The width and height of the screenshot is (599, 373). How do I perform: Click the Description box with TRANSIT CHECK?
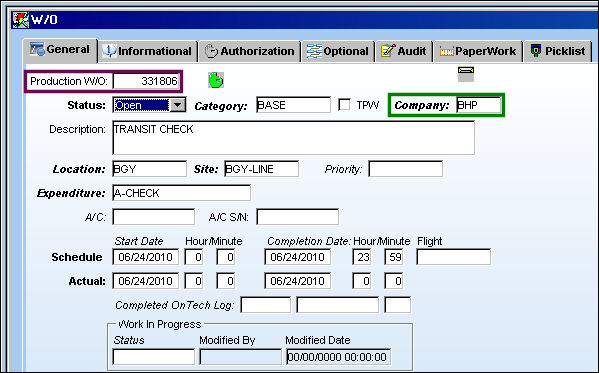[293, 138]
